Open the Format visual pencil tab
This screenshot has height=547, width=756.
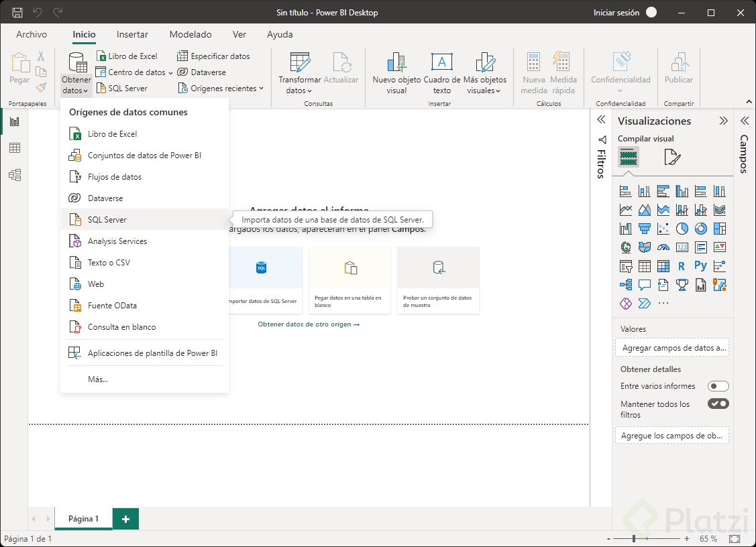click(x=671, y=157)
